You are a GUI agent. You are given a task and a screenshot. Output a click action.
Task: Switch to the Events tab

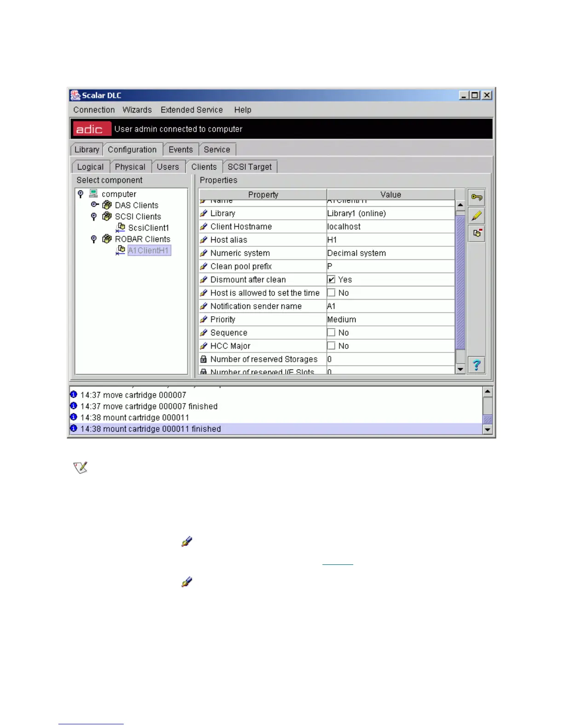[181, 150]
